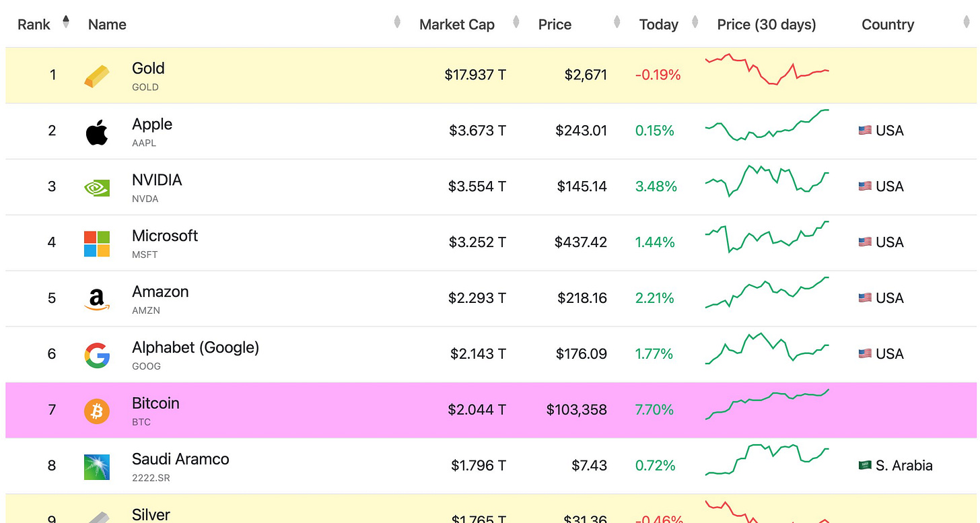Image resolution: width=980 pixels, height=523 pixels.
Task: Click the Saudi Aramco logo icon
Action: click(x=97, y=467)
